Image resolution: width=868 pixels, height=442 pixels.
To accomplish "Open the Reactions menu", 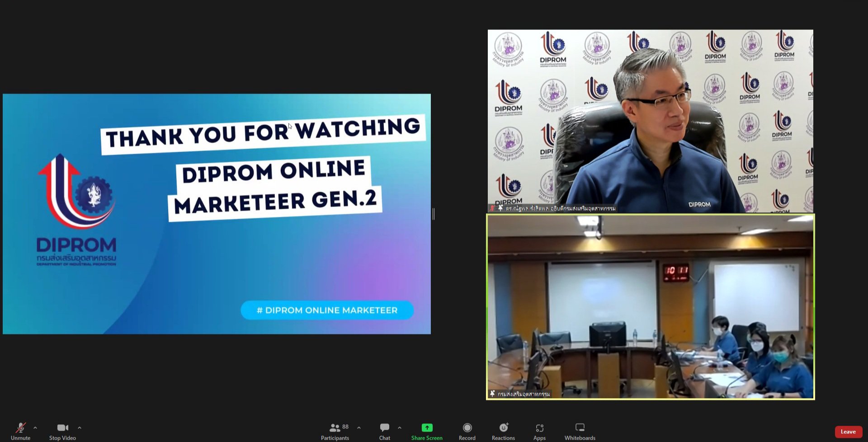I will point(503,431).
